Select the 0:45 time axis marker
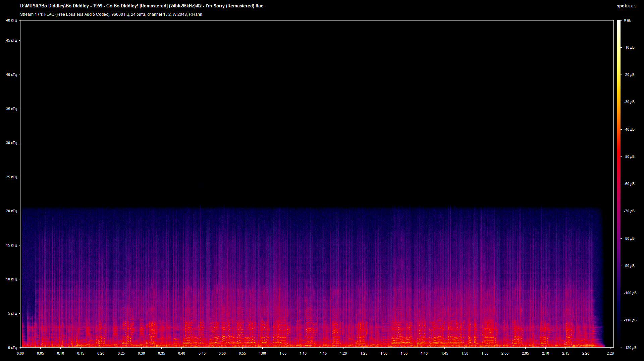Image resolution: width=644 pixels, height=361 pixels. pos(202,354)
